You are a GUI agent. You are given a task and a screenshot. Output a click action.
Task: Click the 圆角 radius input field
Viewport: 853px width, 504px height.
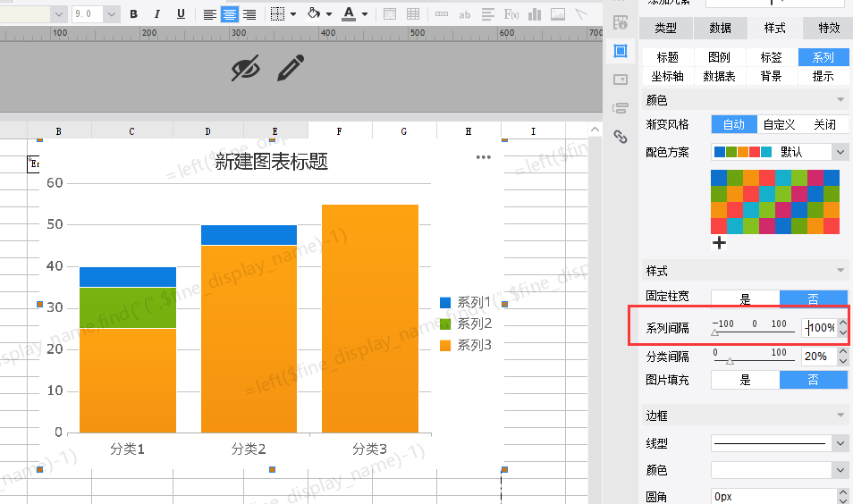pyautogui.click(x=778, y=496)
